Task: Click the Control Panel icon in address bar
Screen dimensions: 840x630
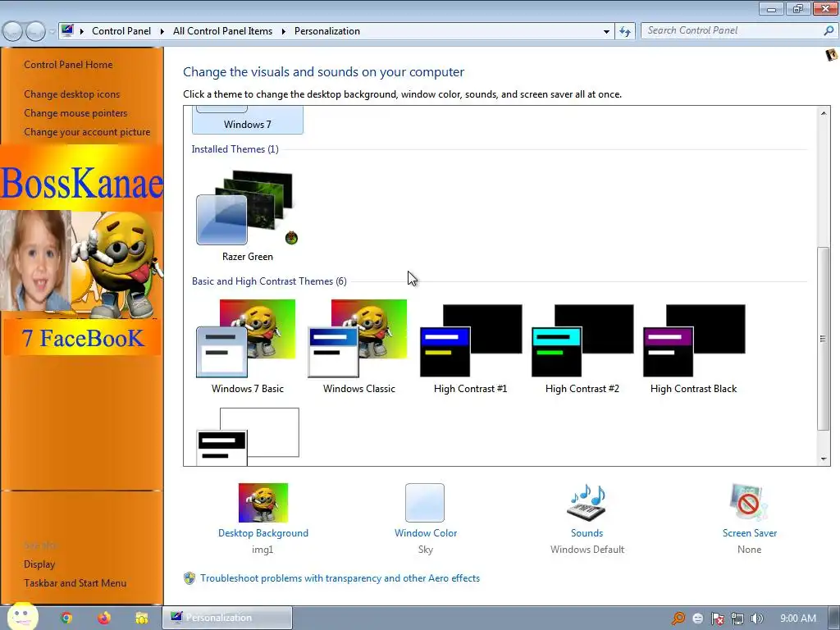Action: [x=67, y=30]
